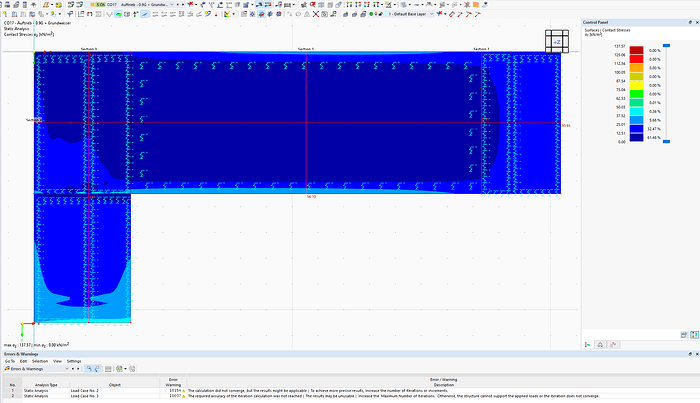Select row number 1 header in warnings table

(x=12, y=391)
